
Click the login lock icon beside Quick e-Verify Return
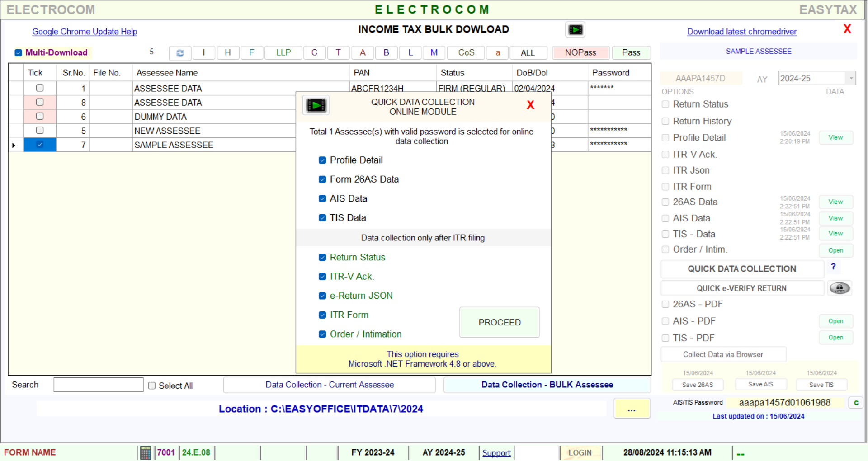[x=840, y=288]
